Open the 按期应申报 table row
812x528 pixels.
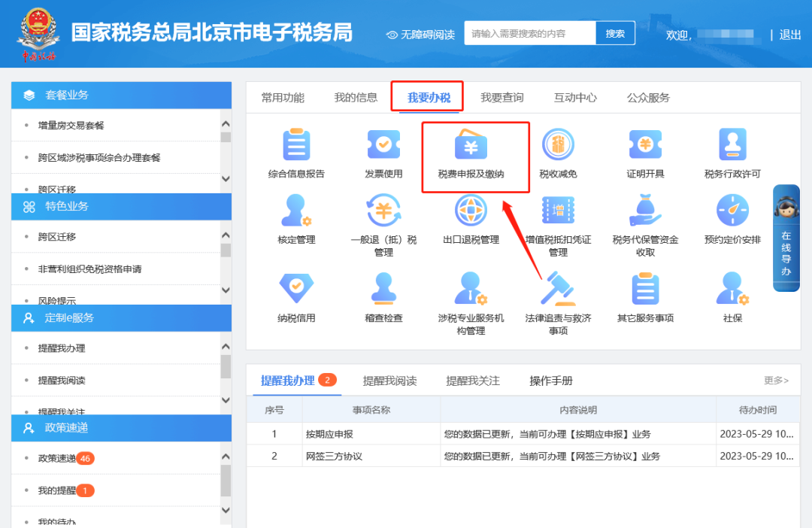pos(523,434)
